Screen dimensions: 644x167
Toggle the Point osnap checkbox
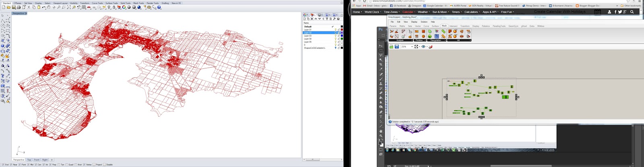pyautogui.click(x=20, y=165)
